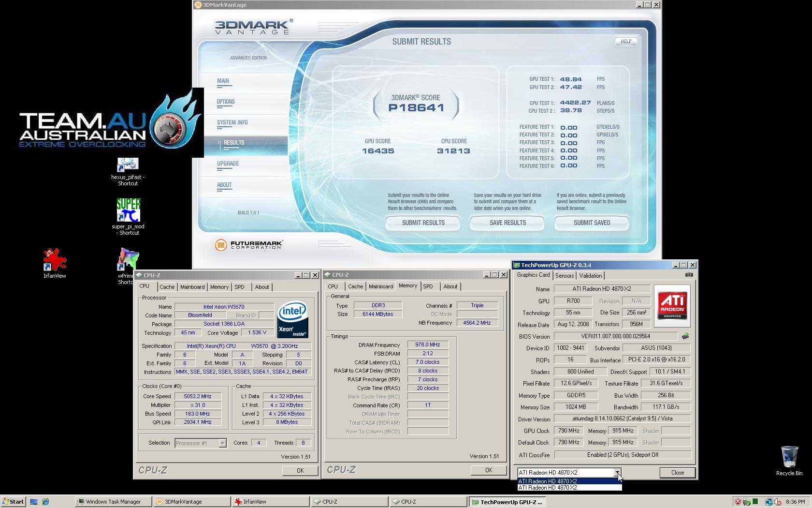The image size is (812, 508).
Task: Switch to About tab in left CPU-Z
Action: [262, 287]
